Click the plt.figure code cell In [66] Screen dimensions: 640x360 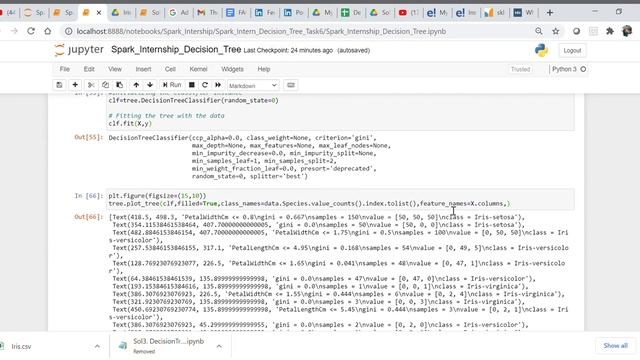tap(340, 200)
